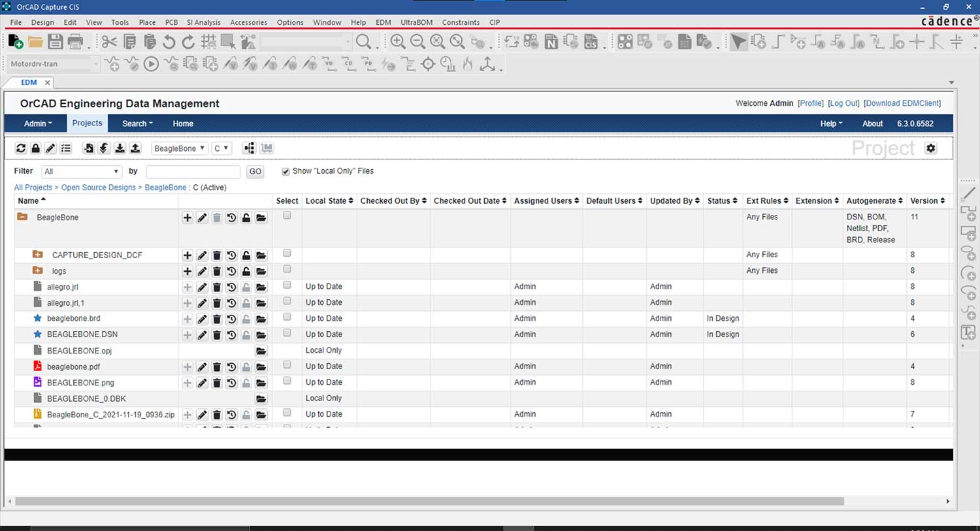Open local folder for BEAGLEBONE.opj row

click(x=261, y=351)
